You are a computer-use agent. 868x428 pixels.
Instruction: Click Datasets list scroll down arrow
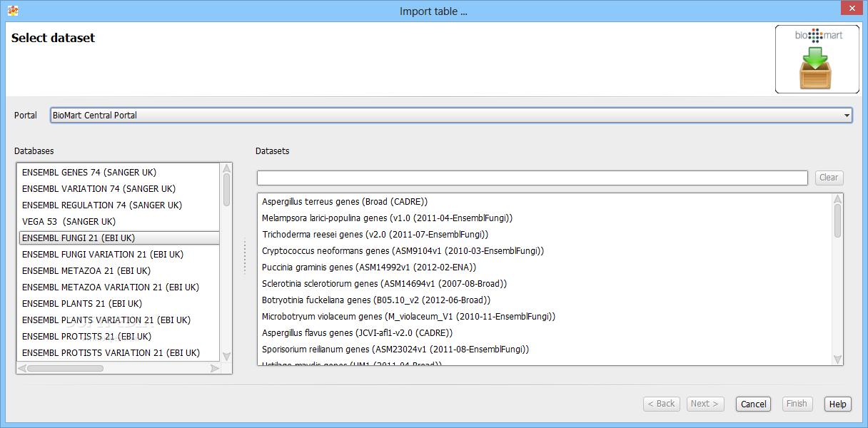coord(837,360)
